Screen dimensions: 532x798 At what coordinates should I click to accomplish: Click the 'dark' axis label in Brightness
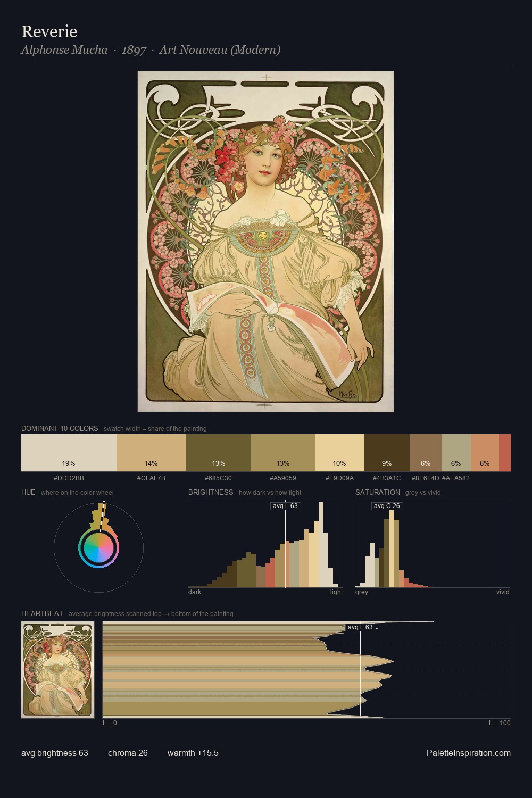pos(195,592)
